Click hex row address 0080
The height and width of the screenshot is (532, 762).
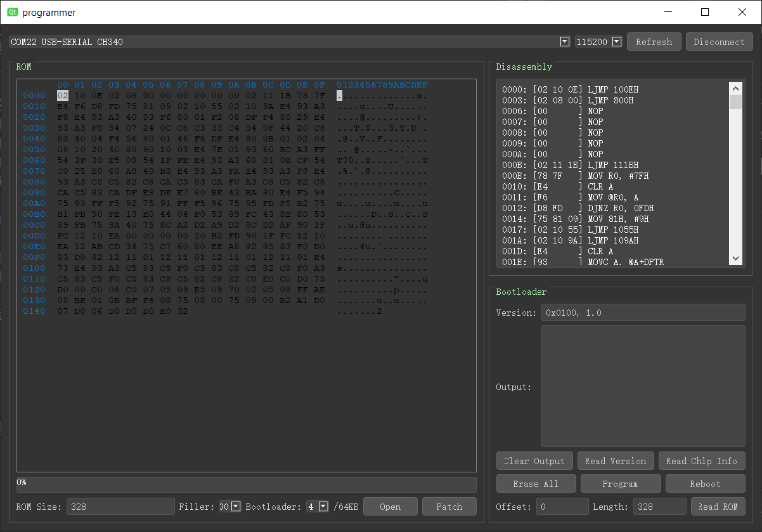[x=34, y=182]
